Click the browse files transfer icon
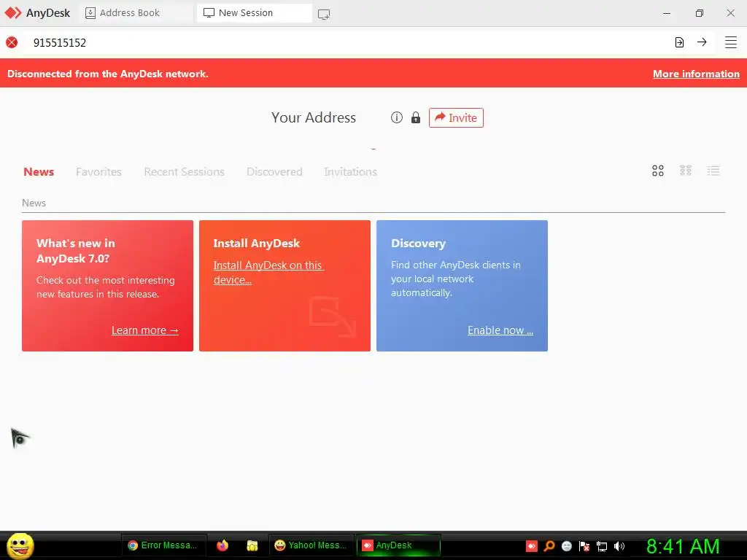This screenshot has height=560, width=747. tap(679, 42)
